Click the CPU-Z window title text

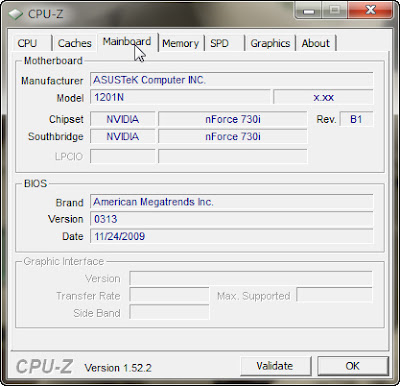[46, 14]
